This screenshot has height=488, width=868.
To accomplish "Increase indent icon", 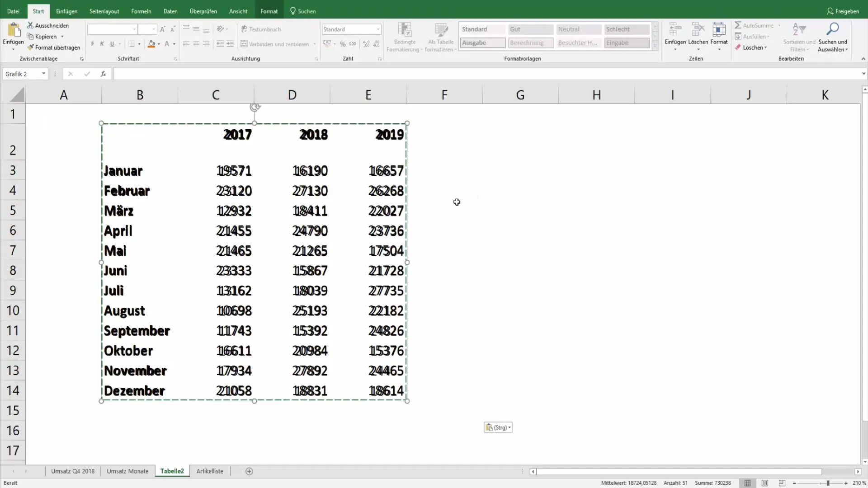I will pyautogui.click(x=230, y=44).
